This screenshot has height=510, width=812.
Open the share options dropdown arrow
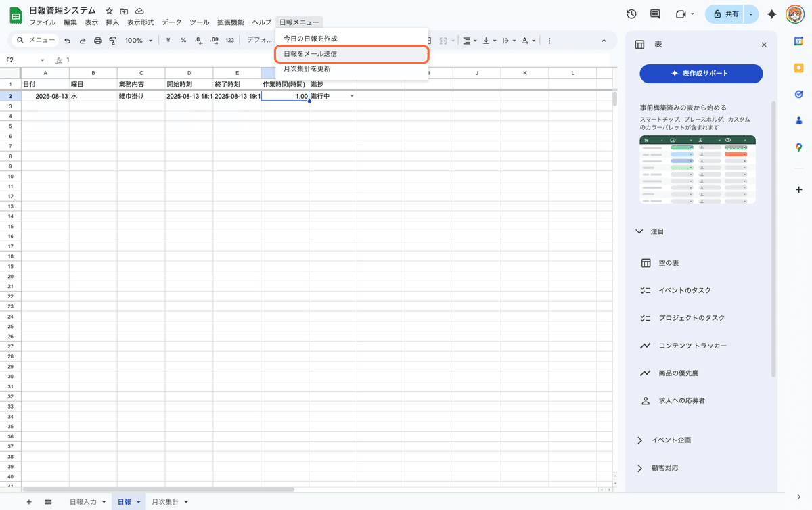coord(751,14)
